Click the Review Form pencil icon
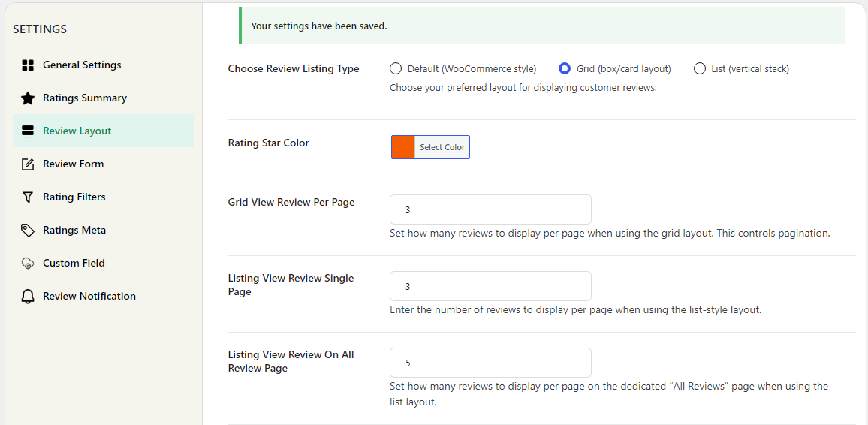Screen dimensions: 868x425 pyautogui.click(x=28, y=164)
